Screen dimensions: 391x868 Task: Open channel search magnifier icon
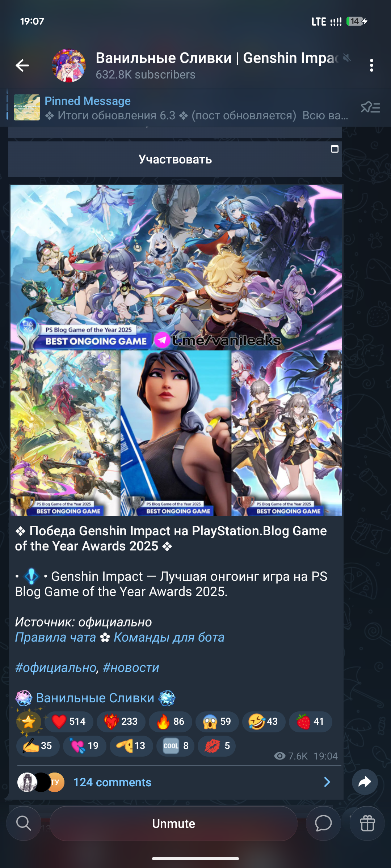tap(24, 824)
